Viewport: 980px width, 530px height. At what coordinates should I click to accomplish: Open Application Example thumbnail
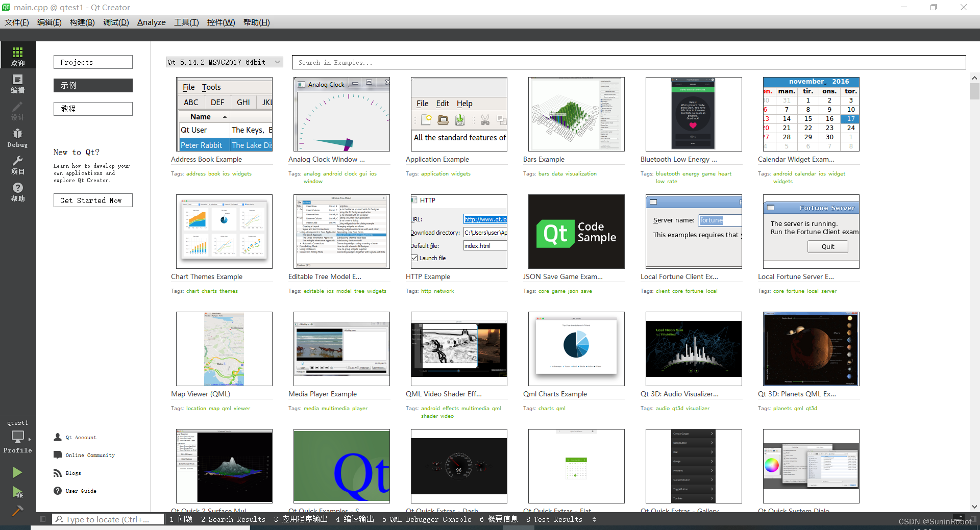[459, 114]
